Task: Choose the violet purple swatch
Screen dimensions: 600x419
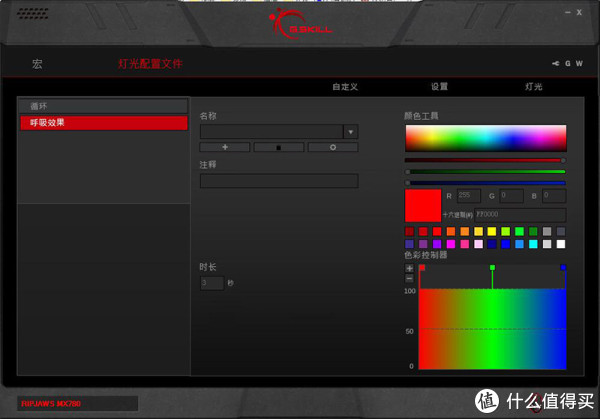Action: point(437,244)
